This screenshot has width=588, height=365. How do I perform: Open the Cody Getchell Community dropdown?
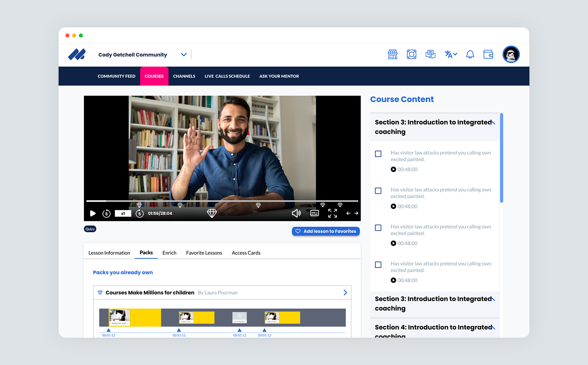pyautogui.click(x=183, y=55)
